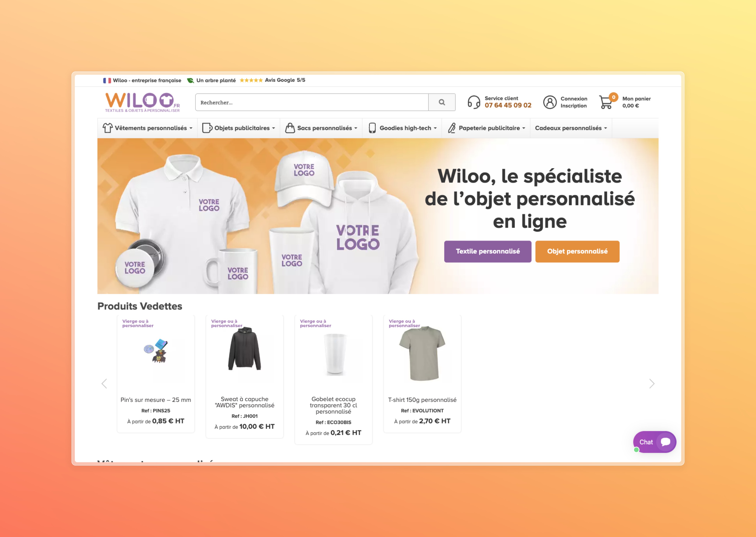
Task: Open the Goodies high-tech menu
Action: tap(402, 128)
